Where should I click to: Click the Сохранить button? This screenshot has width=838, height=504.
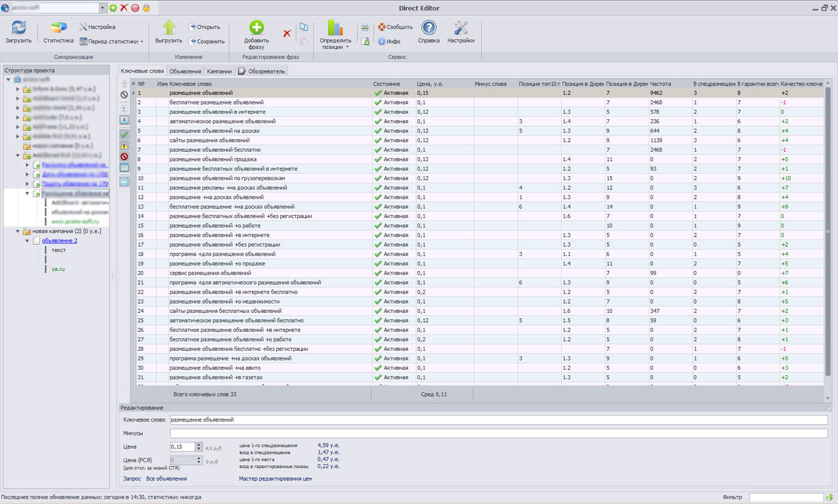click(x=206, y=41)
